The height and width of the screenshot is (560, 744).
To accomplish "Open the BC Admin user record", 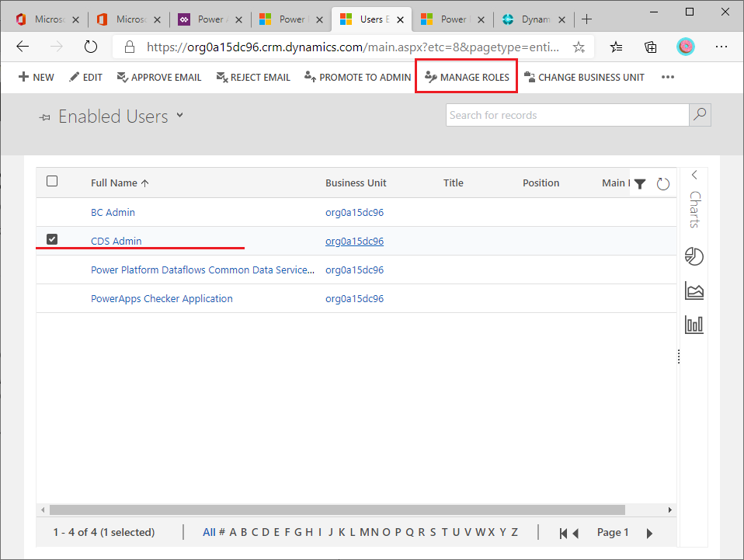I will point(113,213).
